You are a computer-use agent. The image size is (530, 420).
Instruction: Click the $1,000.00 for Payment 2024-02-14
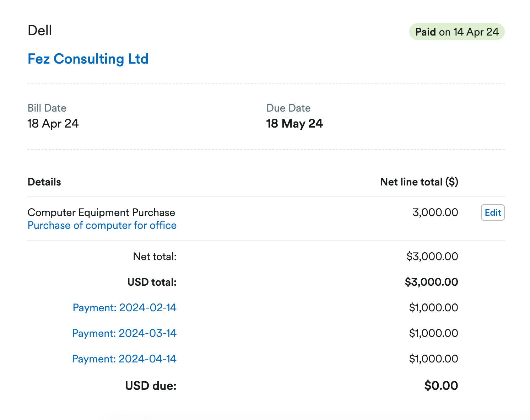point(434,308)
